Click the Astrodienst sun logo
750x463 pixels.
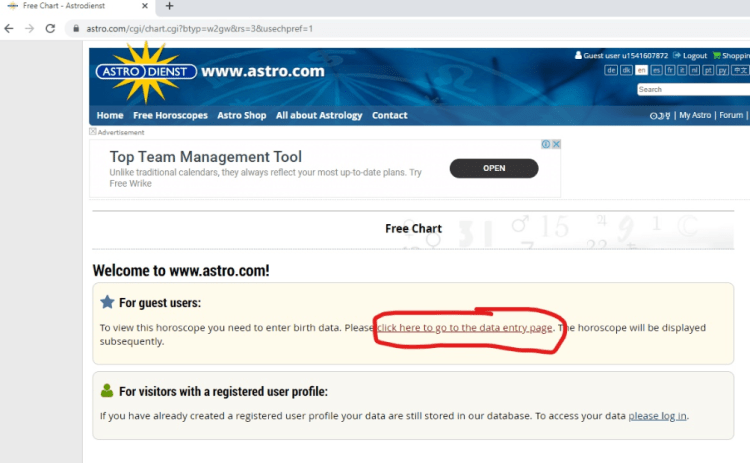145,71
